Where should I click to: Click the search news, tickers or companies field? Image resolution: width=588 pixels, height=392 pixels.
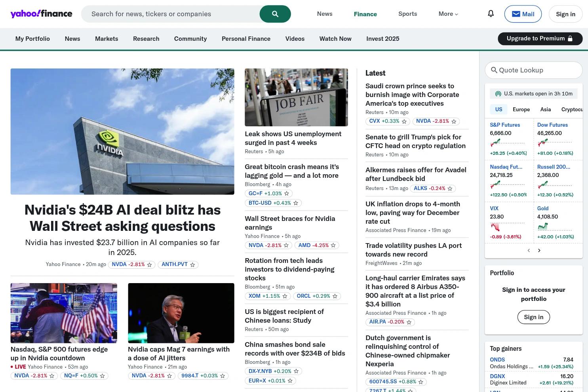170,14
